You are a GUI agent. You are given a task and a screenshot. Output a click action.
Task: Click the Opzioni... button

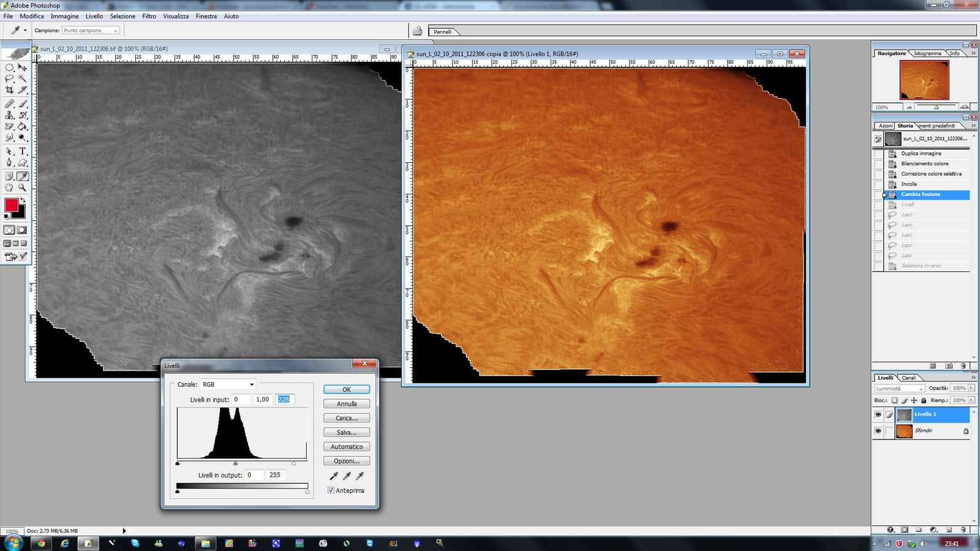coord(347,461)
